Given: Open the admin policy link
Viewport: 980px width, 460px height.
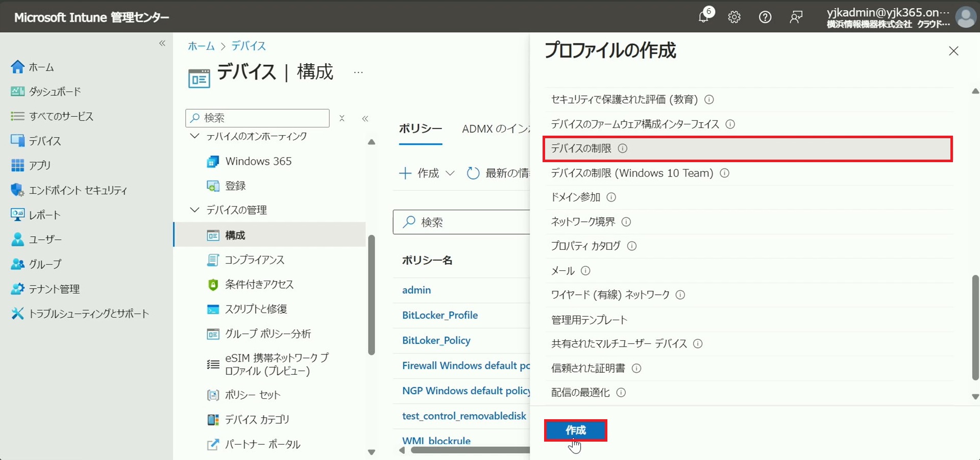Looking at the screenshot, I should [416, 290].
